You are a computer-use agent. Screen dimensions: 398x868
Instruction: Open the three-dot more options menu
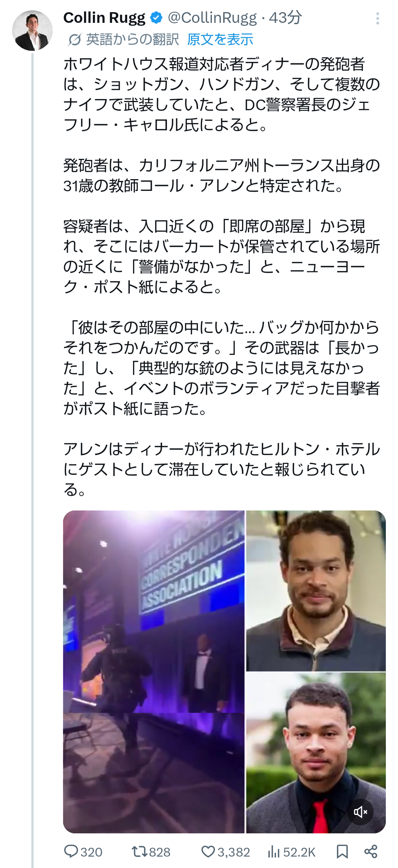(x=378, y=18)
